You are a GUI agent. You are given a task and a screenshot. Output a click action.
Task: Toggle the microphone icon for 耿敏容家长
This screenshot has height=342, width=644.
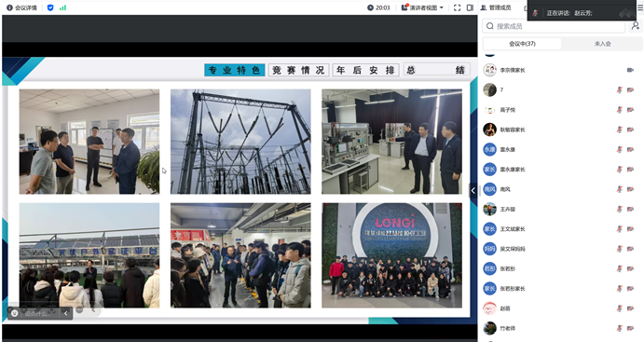620,130
